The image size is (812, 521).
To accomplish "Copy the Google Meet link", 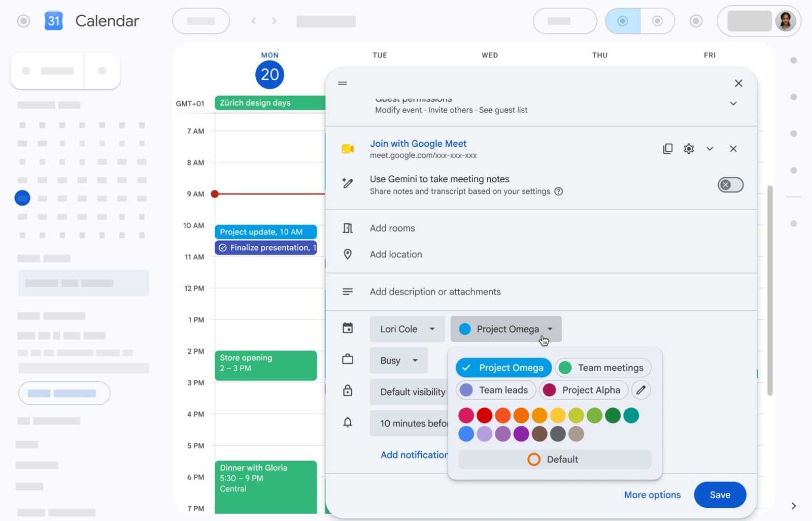I will tap(668, 149).
